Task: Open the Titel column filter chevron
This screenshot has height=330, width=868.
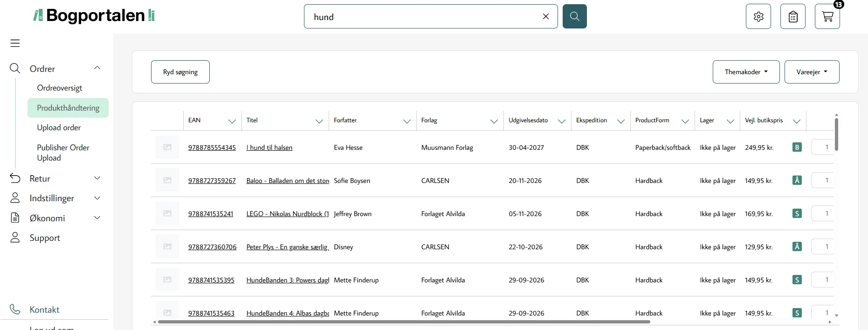Action: point(319,121)
